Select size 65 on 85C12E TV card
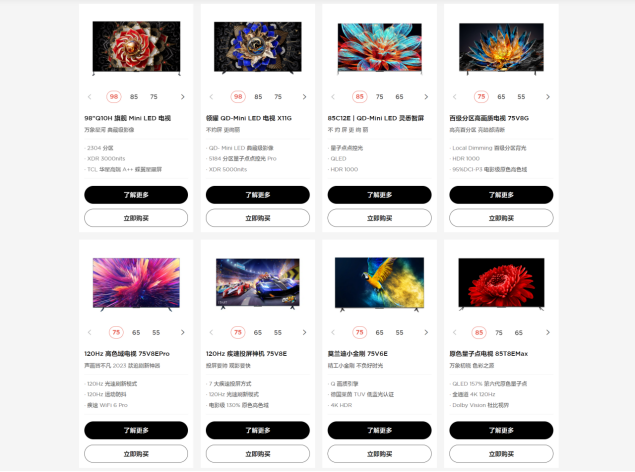The height and width of the screenshot is (472, 635). coord(399,97)
